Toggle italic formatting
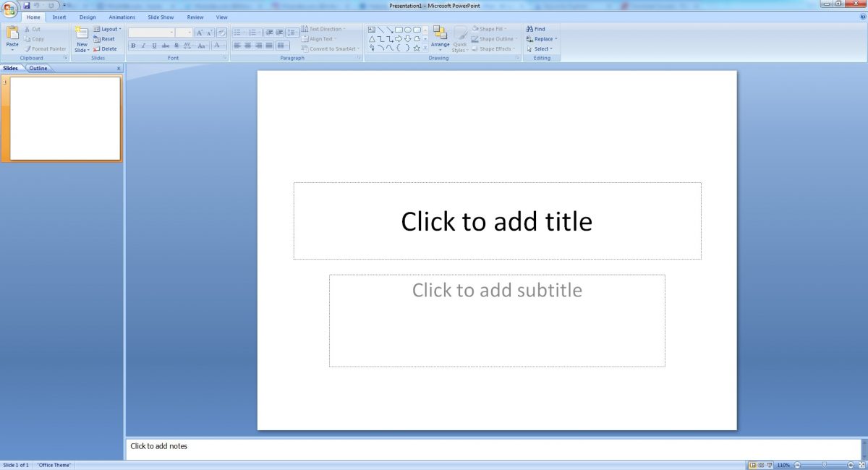Viewport: 868px width, 470px height. [143, 46]
